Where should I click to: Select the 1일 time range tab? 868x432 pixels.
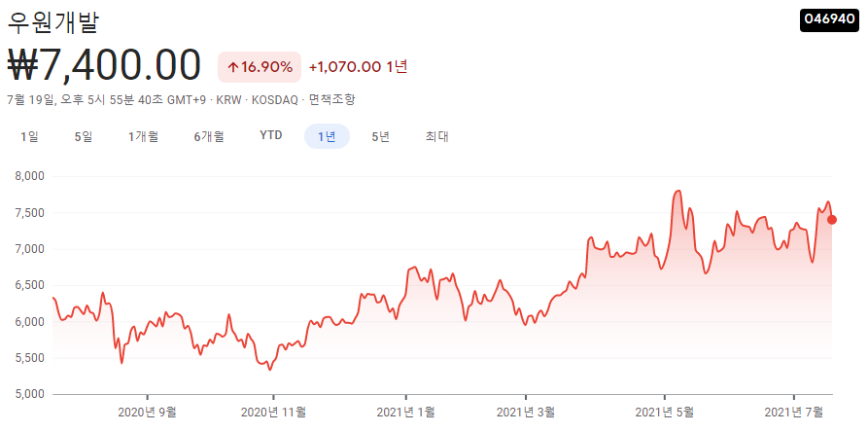pyautogui.click(x=29, y=136)
